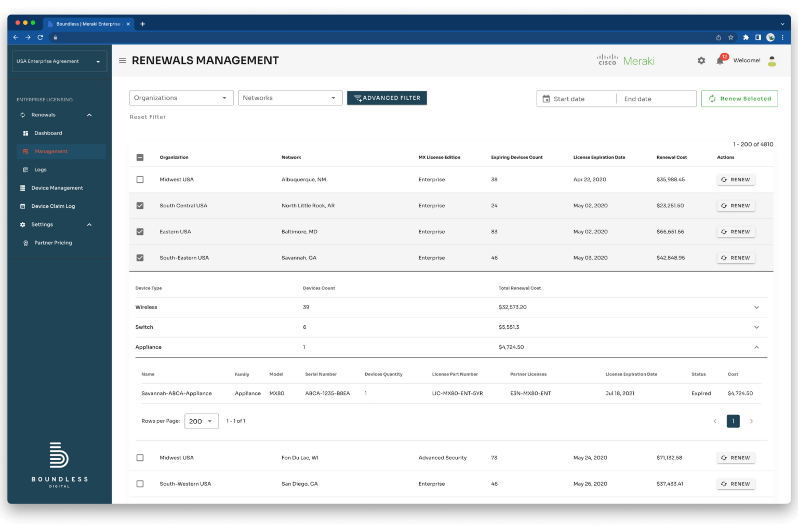Select Management in the Renewals menu
The width and height of the screenshot is (798, 532).
(x=51, y=151)
